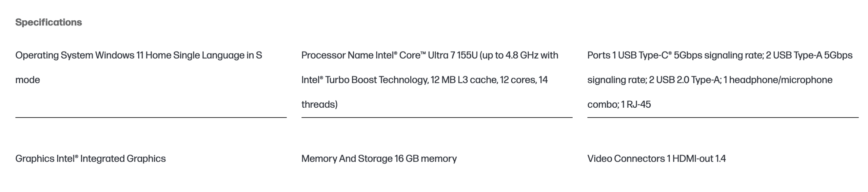868x192 pixels.
Task: Click '155U' in the processor name
Action: coord(467,55)
